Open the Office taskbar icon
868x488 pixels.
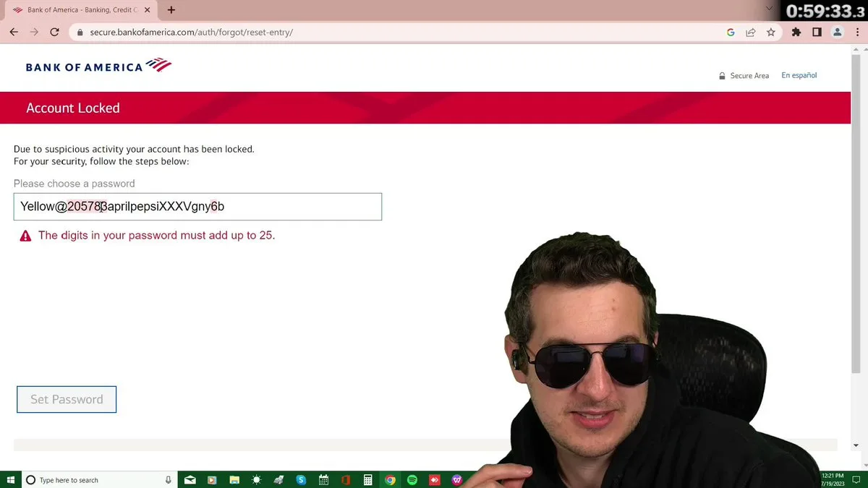pos(346,480)
